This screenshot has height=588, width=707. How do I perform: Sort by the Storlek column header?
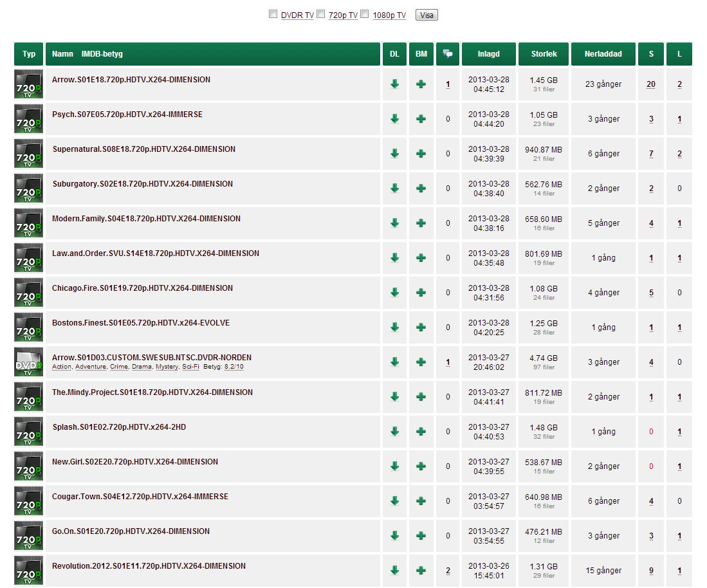click(x=544, y=53)
